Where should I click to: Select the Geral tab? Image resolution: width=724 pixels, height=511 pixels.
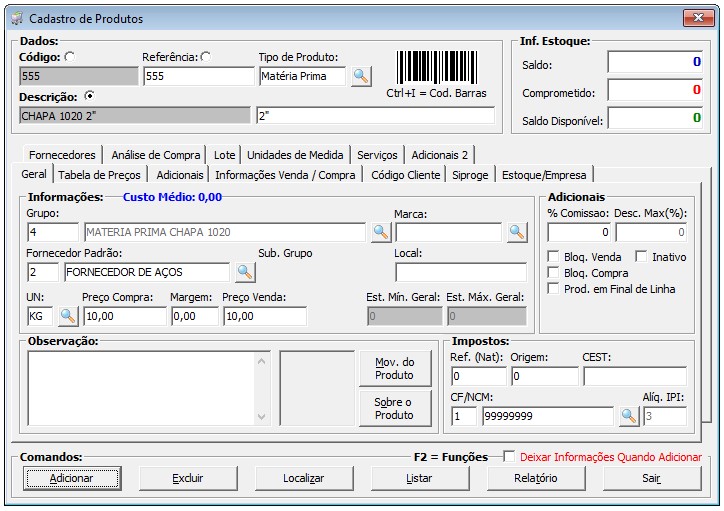(34, 174)
